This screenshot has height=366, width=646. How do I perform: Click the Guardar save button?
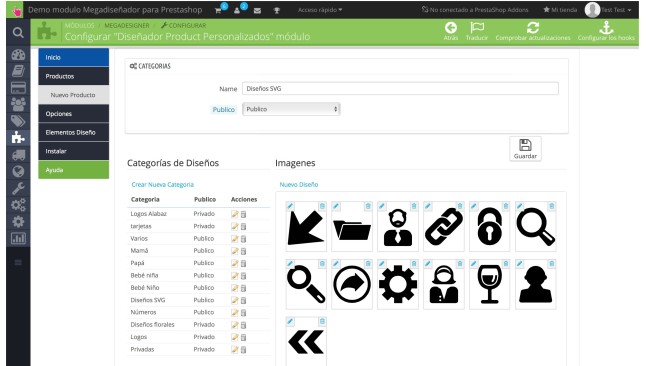click(525, 149)
